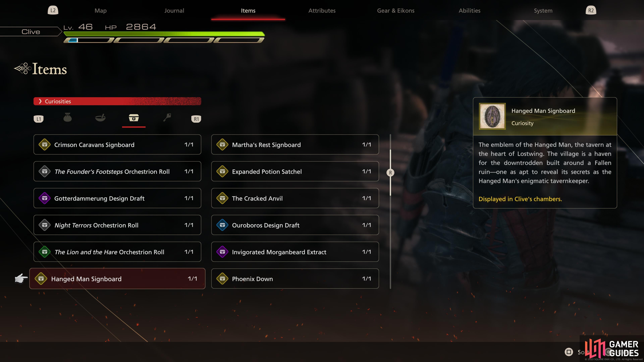Screen dimensions: 644x362
Task: Select the pouch items category icon
Action: 67,117
